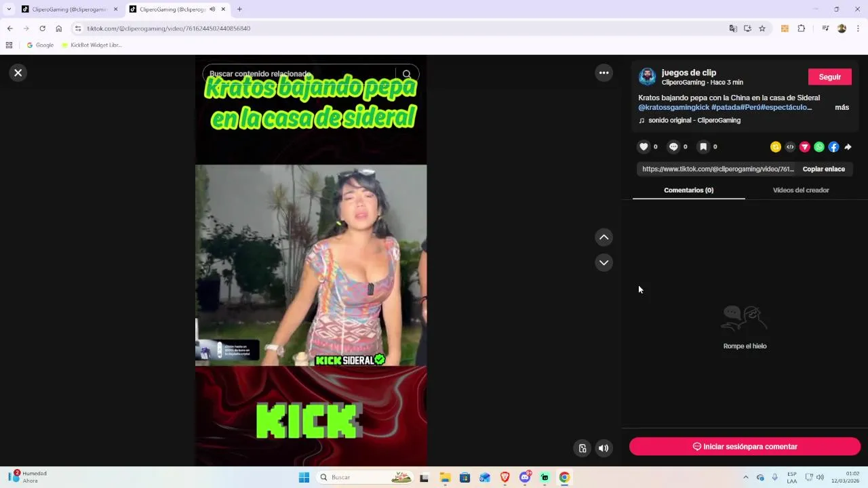The width and height of the screenshot is (868, 488).
Task: Go to the next video with down chevron
Action: coord(604,262)
